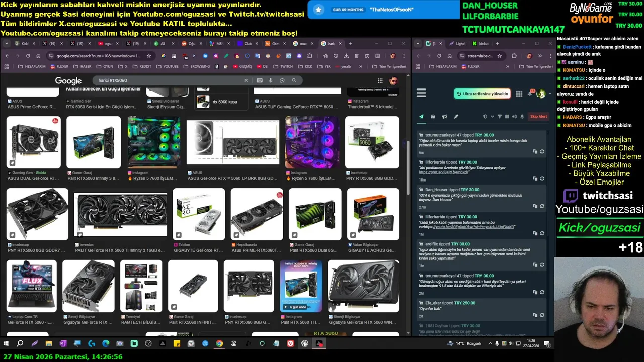The width and height of the screenshot is (644, 362).
Task: Open the Windows notification center
Action: pyautogui.click(x=547, y=343)
